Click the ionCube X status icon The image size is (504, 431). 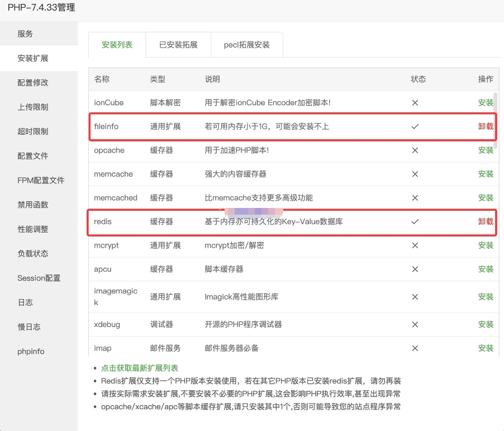[415, 103]
